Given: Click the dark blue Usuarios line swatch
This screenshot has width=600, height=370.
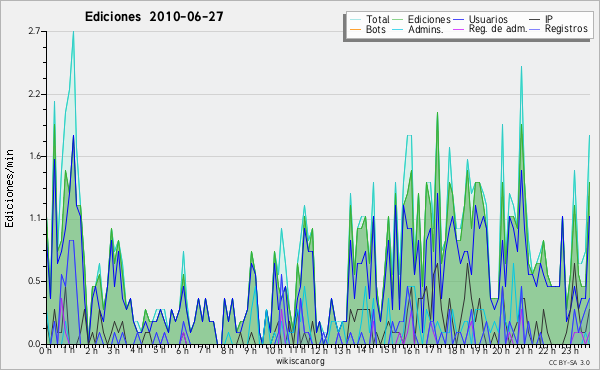Looking at the screenshot, I should click(458, 19).
